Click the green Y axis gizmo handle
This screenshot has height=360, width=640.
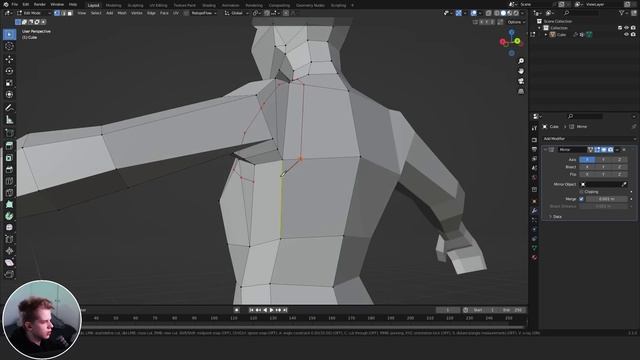tap(517, 41)
